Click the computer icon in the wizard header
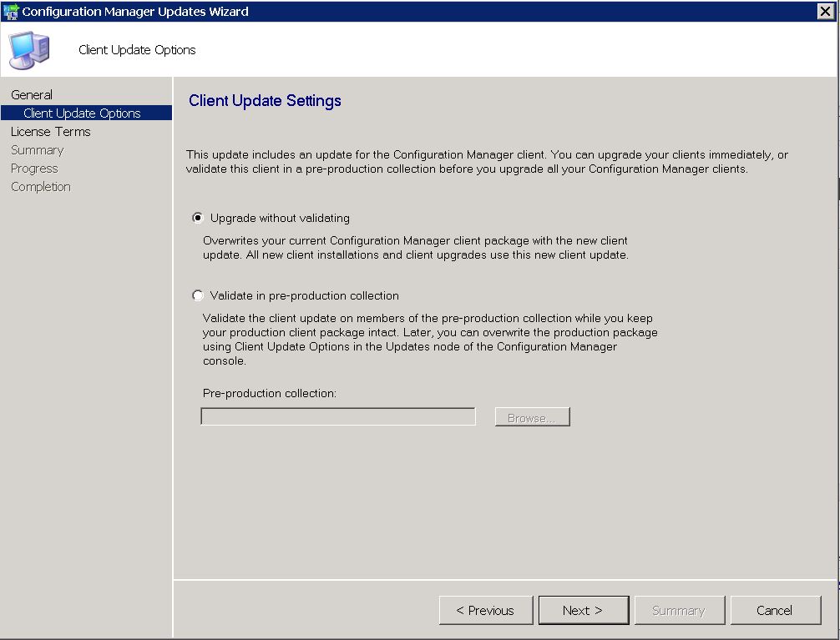This screenshot has height=640, width=840. click(x=29, y=50)
